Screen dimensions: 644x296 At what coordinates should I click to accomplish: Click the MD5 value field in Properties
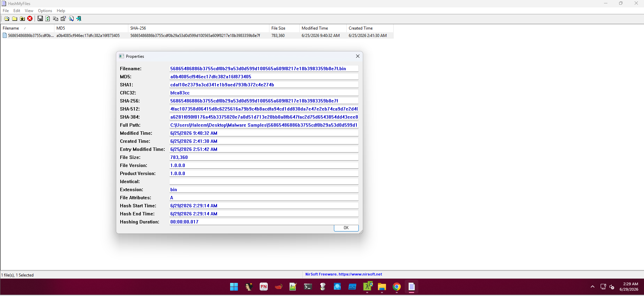pyautogui.click(x=264, y=77)
